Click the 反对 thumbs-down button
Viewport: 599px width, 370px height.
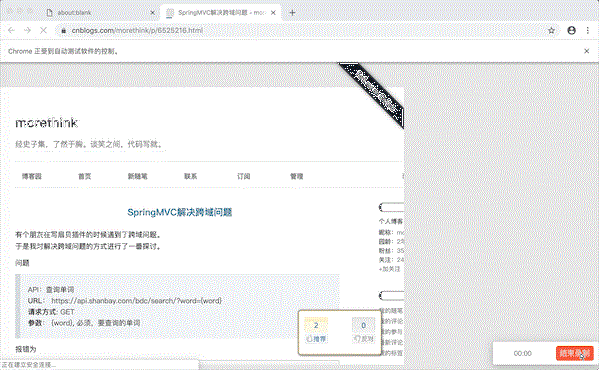(x=363, y=339)
